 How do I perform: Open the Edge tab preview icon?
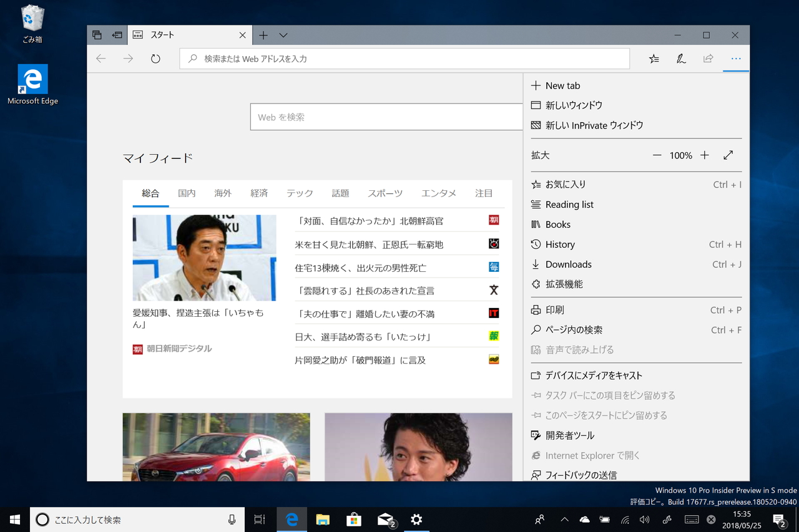coord(97,35)
